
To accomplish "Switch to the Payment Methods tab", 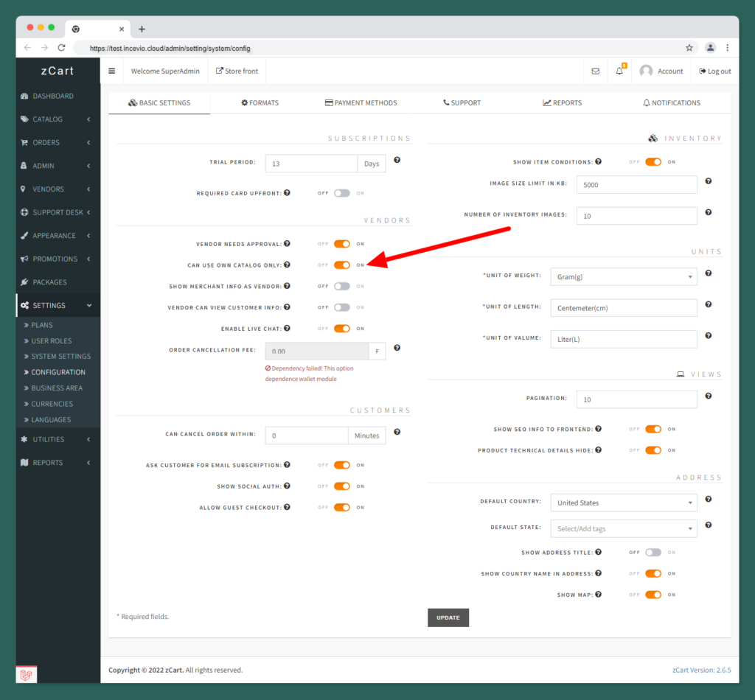I will pos(361,103).
